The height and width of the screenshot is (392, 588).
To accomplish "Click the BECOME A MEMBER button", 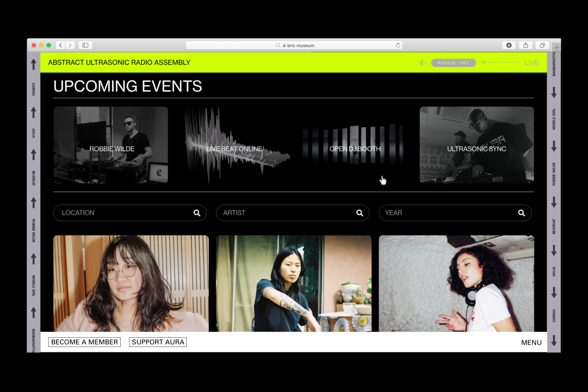I will [84, 342].
